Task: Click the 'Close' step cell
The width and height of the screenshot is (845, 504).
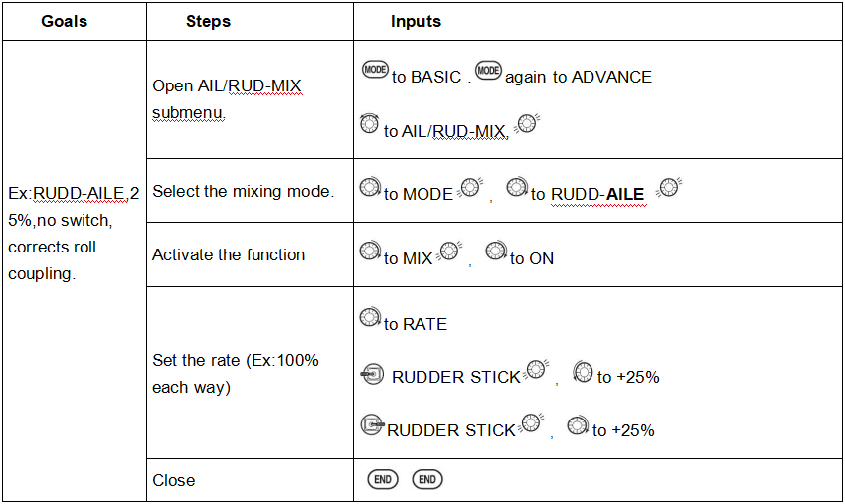Action: click(174, 480)
